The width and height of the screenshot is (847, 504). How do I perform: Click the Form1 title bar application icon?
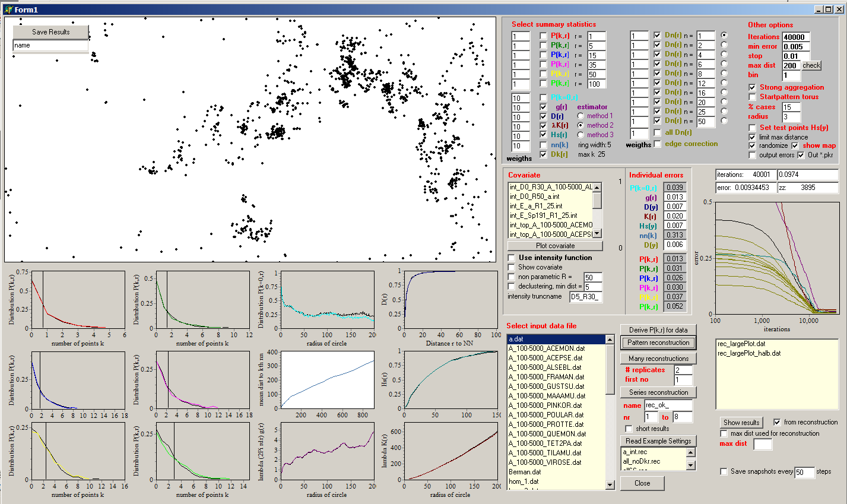click(9, 9)
